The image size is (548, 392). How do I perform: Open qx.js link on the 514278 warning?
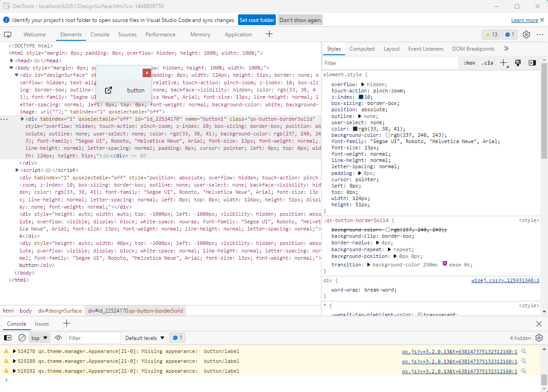pyautogui.click(x=460, y=352)
